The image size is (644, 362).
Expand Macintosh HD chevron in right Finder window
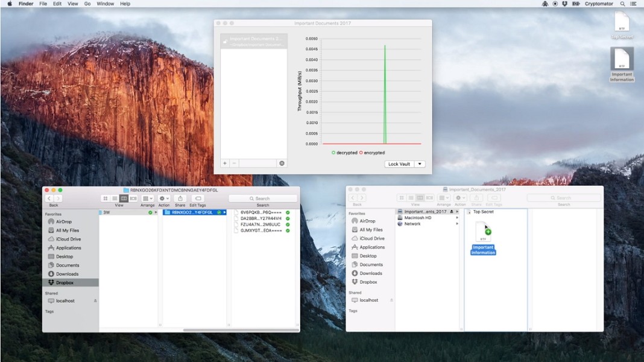coord(457,218)
